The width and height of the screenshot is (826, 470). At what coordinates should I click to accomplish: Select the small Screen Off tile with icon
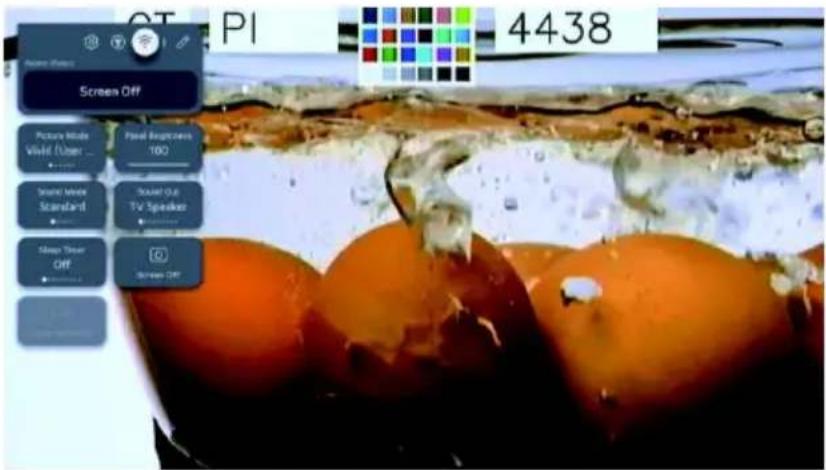(159, 262)
